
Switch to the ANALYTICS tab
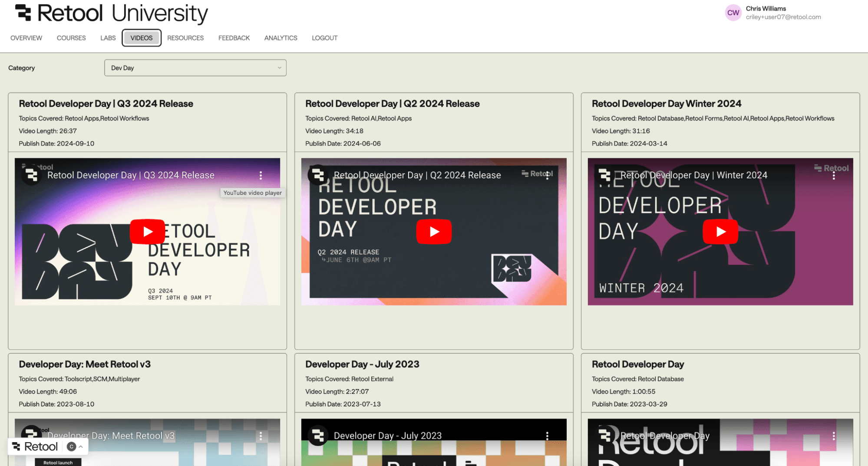(x=281, y=38)
